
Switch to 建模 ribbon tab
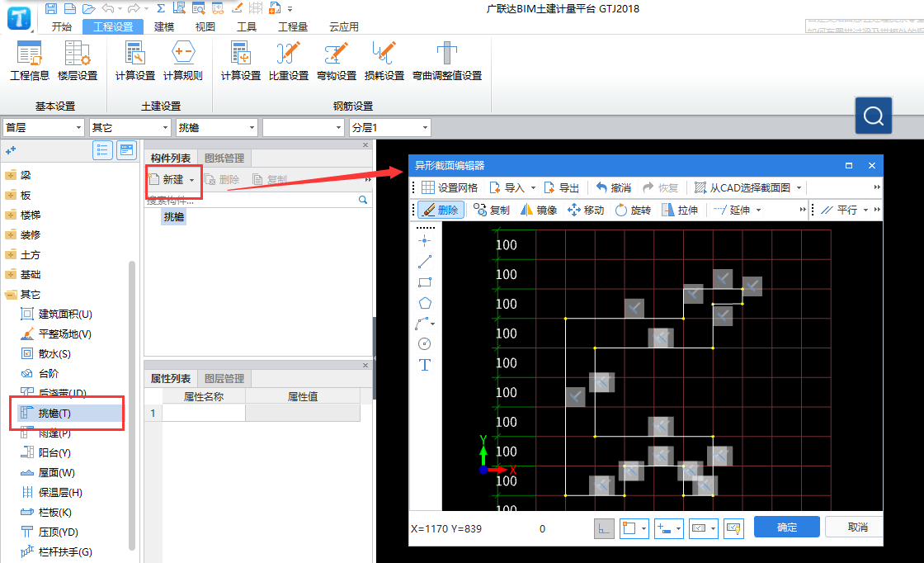click(x=164, y=26)
